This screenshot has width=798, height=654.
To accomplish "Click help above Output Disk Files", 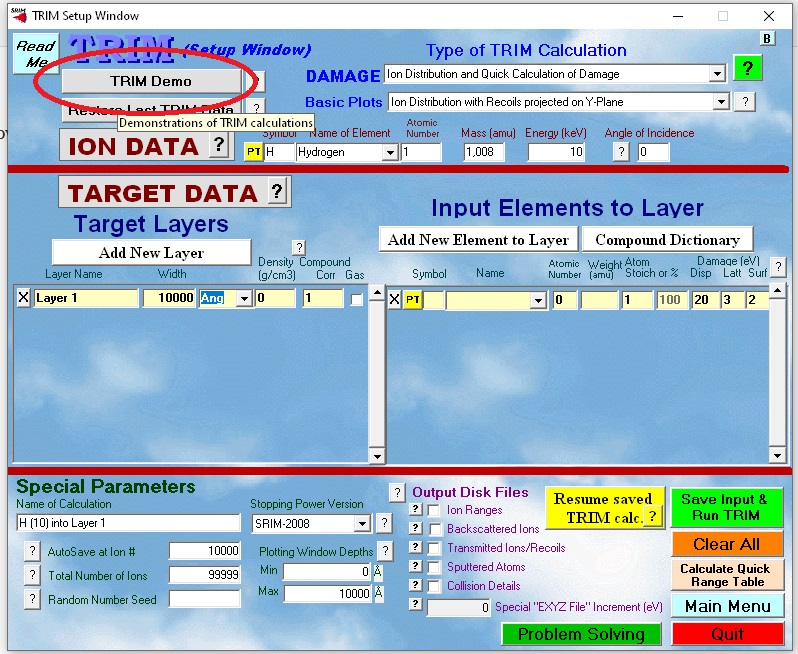I will click(x=397, y=492).
